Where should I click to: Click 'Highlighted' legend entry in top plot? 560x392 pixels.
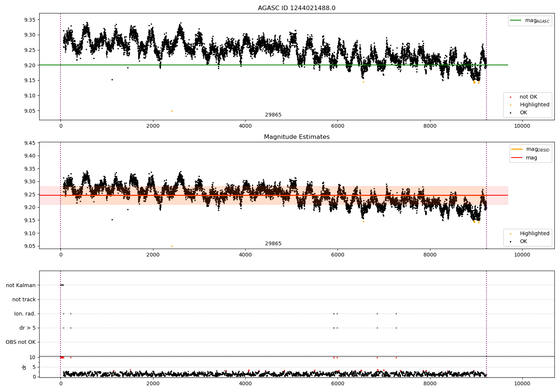[x=534, y=105]
